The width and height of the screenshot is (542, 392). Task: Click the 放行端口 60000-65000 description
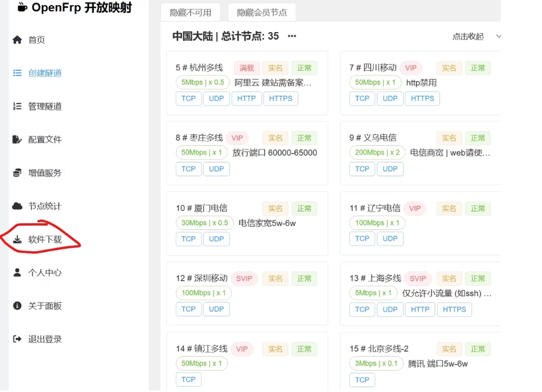coord(275,152)
